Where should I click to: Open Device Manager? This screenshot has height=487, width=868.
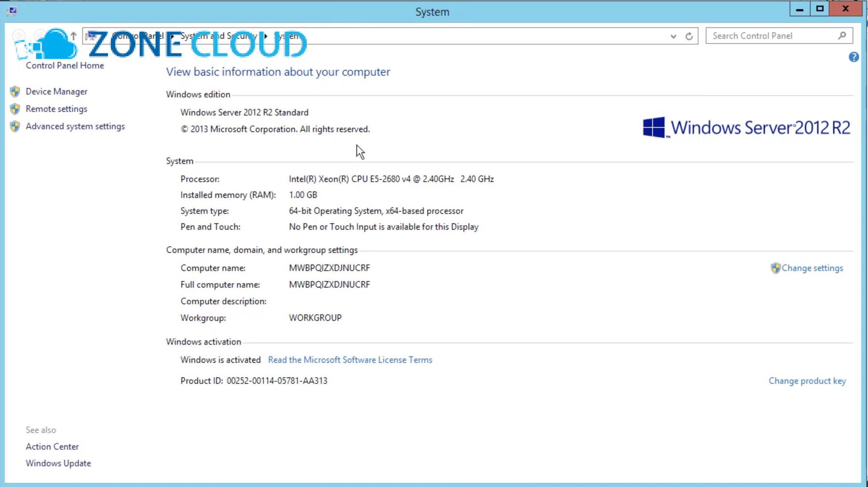[x=56, y=92]
